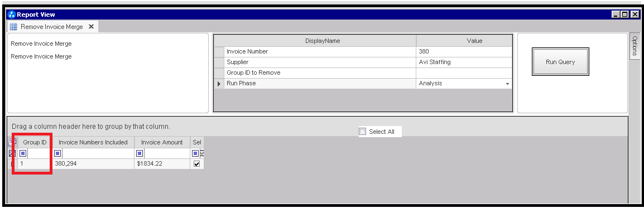Image resolution: width=644 pixels, height=208 pixels.
Task: Open the Options side panel tab
Action: pyautogui.click(x=635, y=46)
